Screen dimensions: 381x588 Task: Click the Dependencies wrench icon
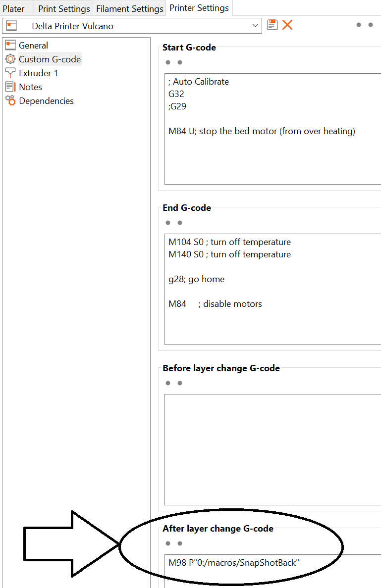pos(10,101)
